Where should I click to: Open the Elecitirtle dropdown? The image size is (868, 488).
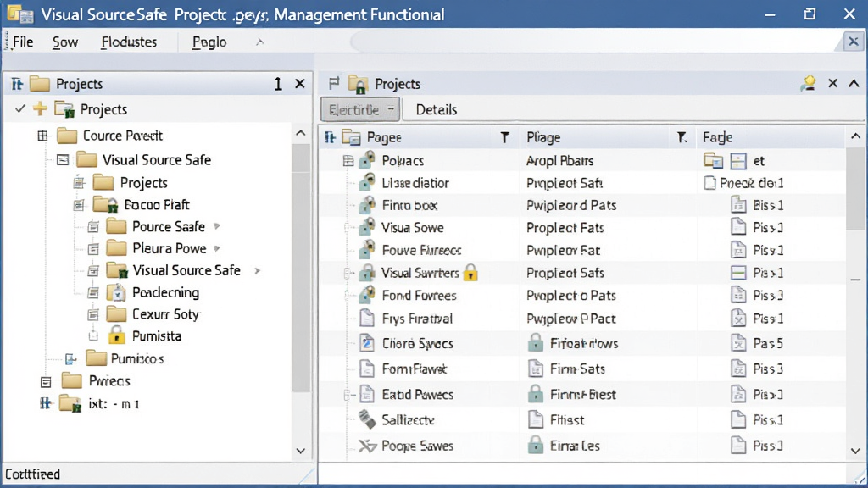click(x=360, y=109)
